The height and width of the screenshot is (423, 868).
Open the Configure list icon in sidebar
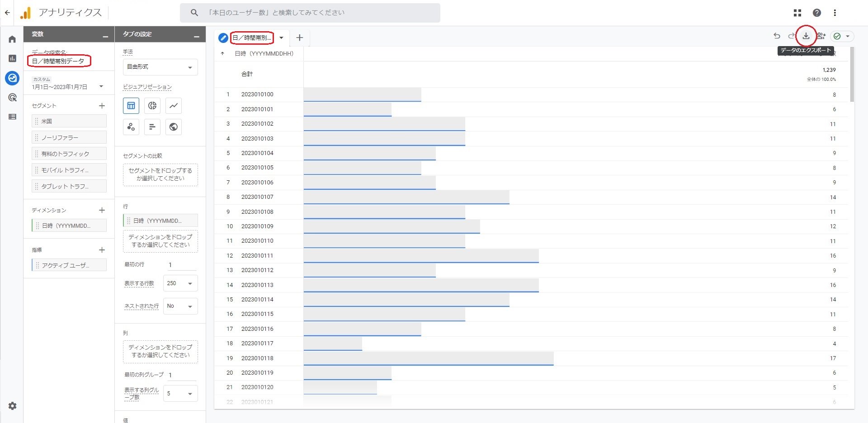12,117
